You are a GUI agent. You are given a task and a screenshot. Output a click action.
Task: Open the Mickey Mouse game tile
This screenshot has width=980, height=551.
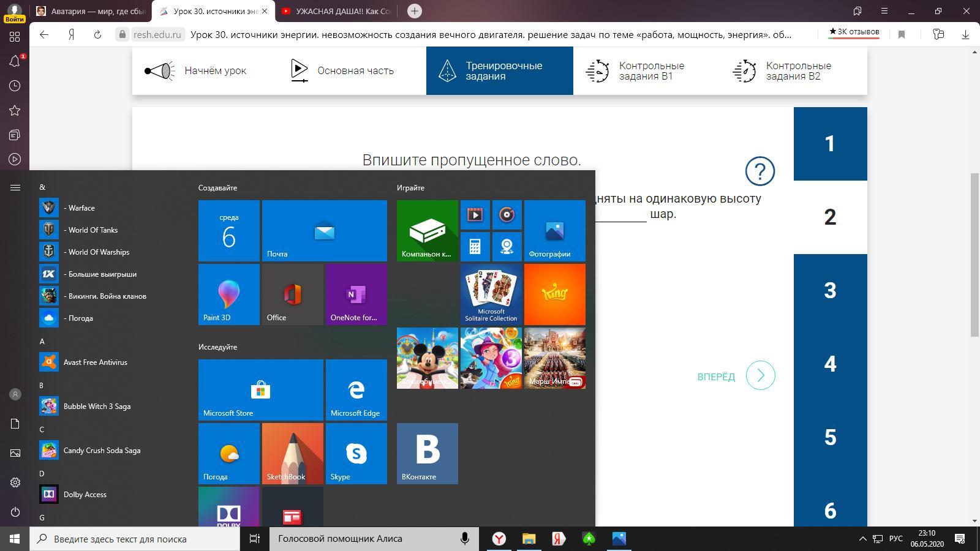pyautogui.click(x=428, y=358)
